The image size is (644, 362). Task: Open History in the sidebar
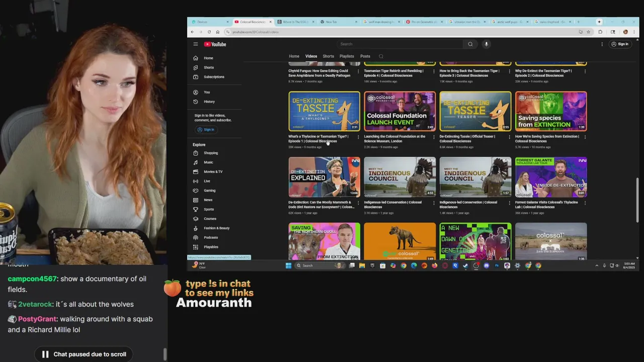click(209, 102)
